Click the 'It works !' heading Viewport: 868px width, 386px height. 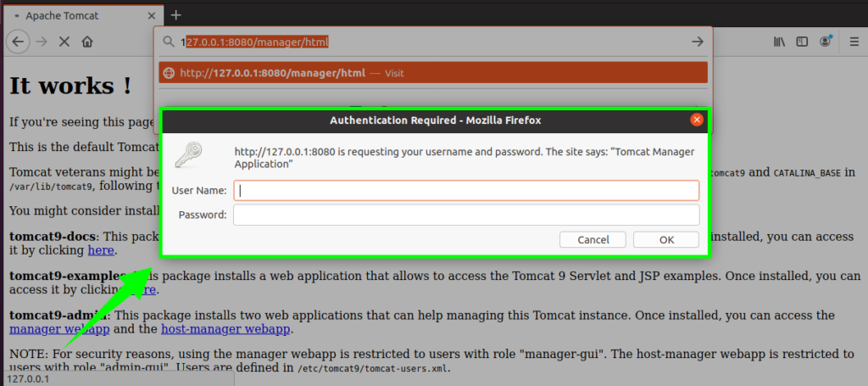[x=71, y=86]
